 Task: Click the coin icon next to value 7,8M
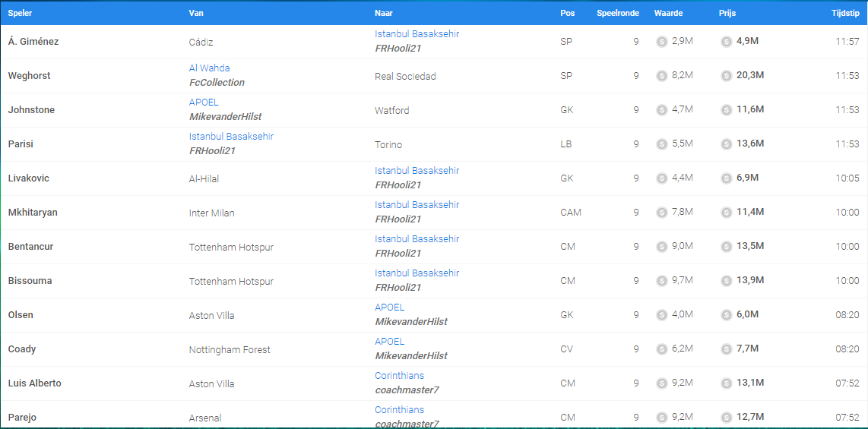click(x=661, y=213)
